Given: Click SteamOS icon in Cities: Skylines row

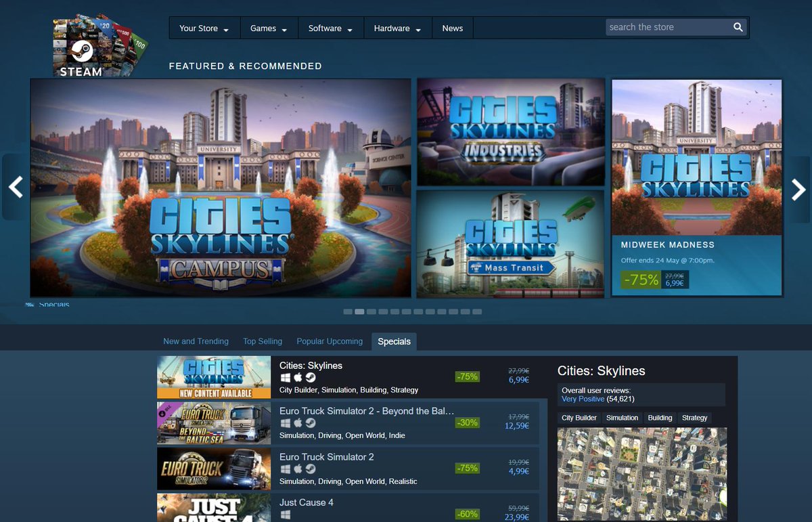Looking at the screenshot, I should 310,378.
